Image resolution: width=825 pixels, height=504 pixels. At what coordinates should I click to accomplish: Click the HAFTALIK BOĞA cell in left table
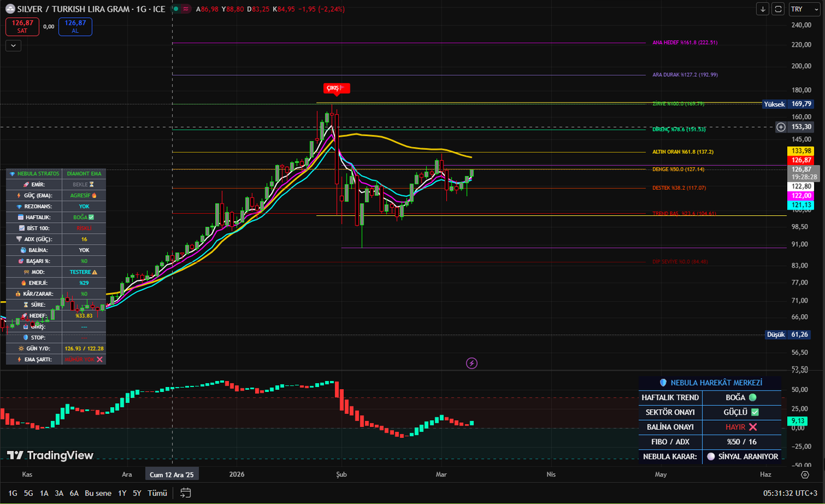85,217
